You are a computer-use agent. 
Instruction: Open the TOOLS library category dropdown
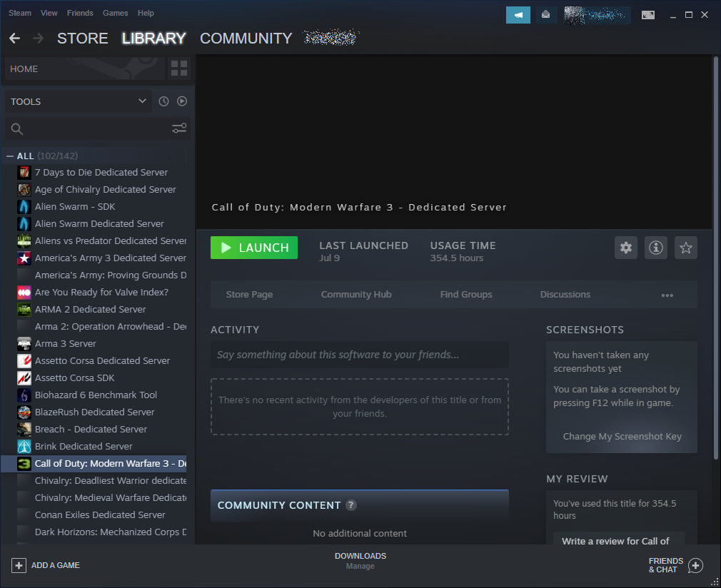79,101
